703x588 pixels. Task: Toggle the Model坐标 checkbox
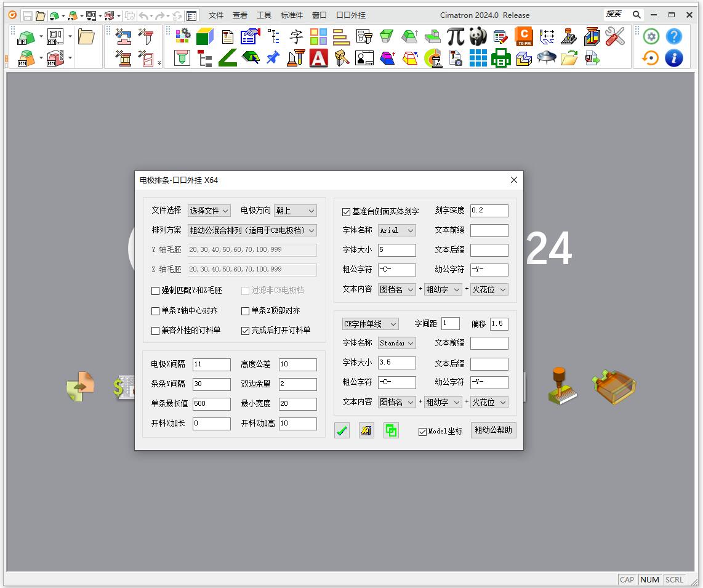pyautogui.click(x=422, y=432)
